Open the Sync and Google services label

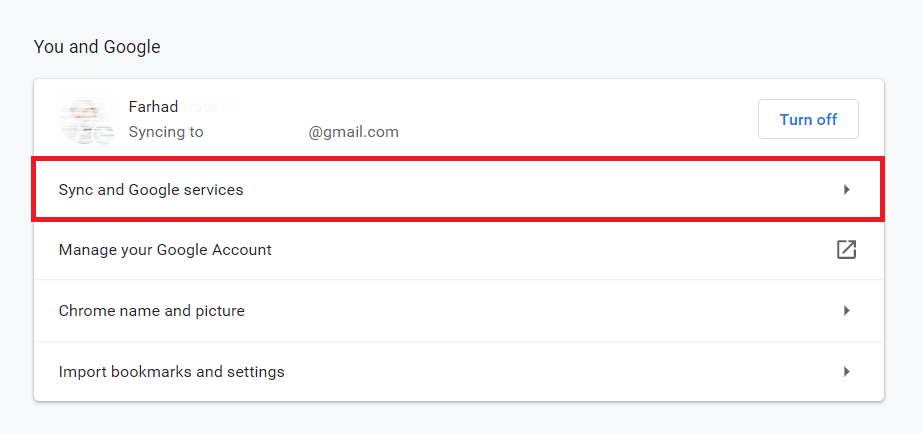(151, 190)
